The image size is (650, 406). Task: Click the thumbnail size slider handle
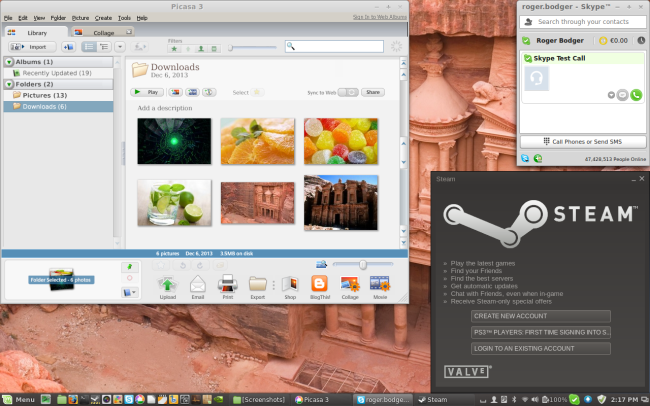pyautogui.click(x=363, y=265)
